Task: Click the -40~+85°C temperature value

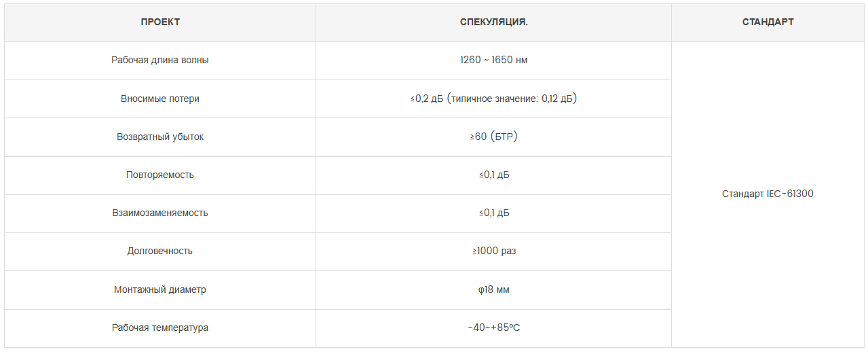Action: tap(493, 328)
